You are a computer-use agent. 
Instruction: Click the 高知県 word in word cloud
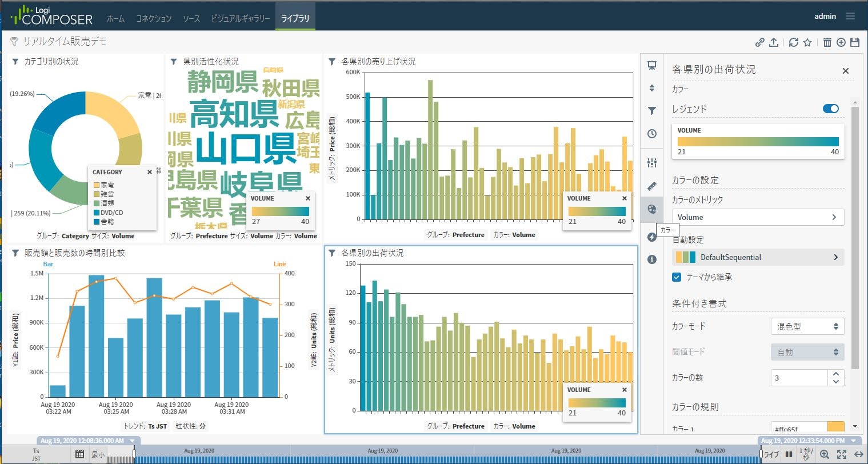(x=234, y=114)
